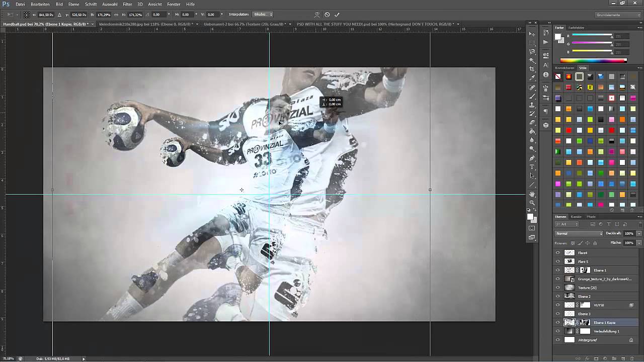Click the Ebene 1 Kopie layer thumbnail
Screen dimensions: 644x362
570,322
